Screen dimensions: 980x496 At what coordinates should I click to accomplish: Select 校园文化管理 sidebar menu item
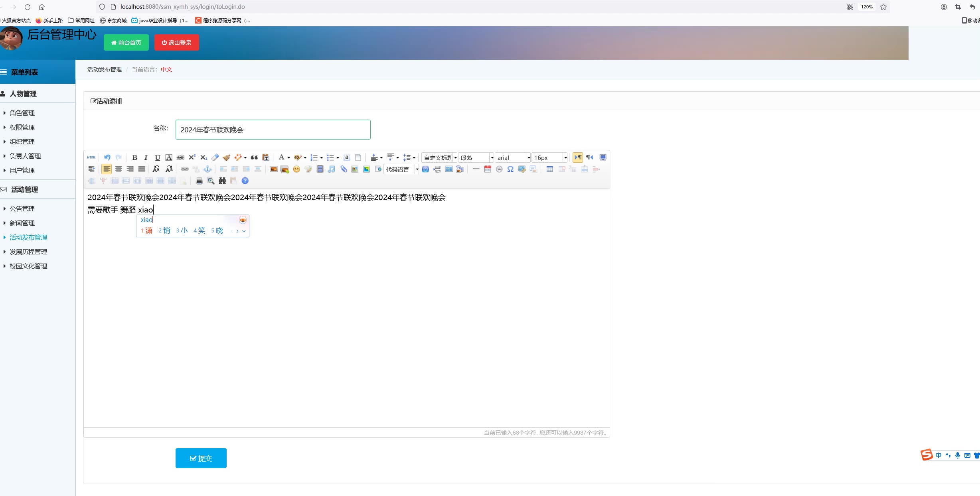coord(28,266)
